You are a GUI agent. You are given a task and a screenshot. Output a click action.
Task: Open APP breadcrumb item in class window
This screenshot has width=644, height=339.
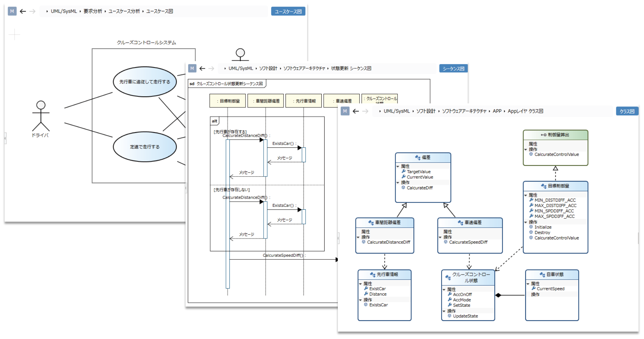coord(497,111)
